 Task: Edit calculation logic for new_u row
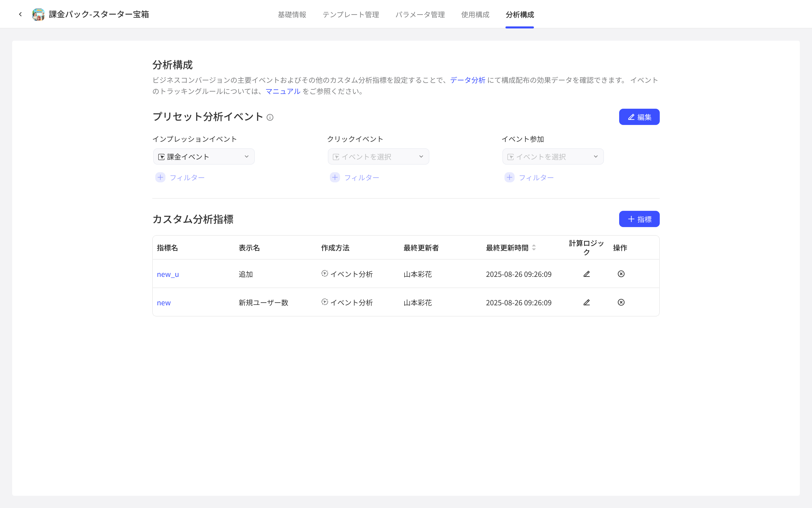(586, 274)
